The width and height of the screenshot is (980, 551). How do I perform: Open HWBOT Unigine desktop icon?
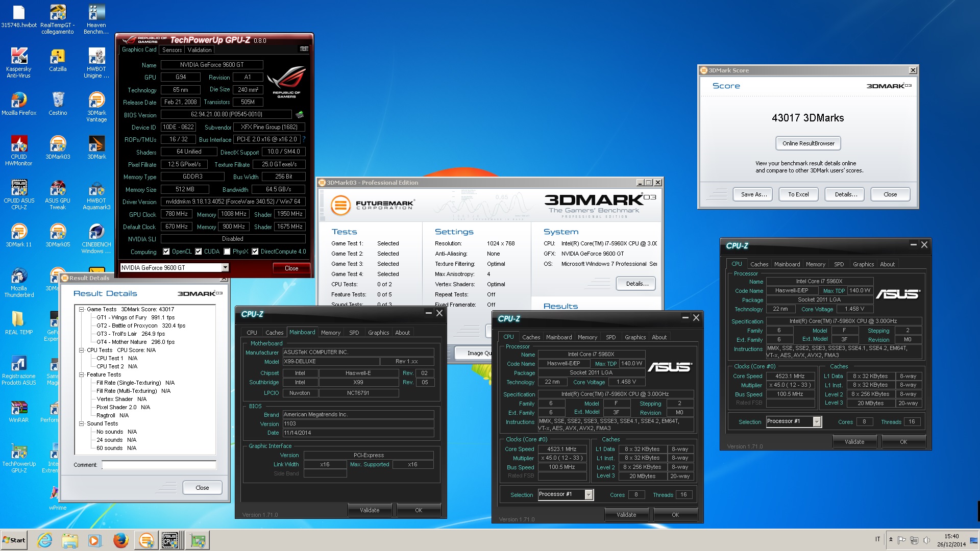pyautogui.click(x=96, y=63)
